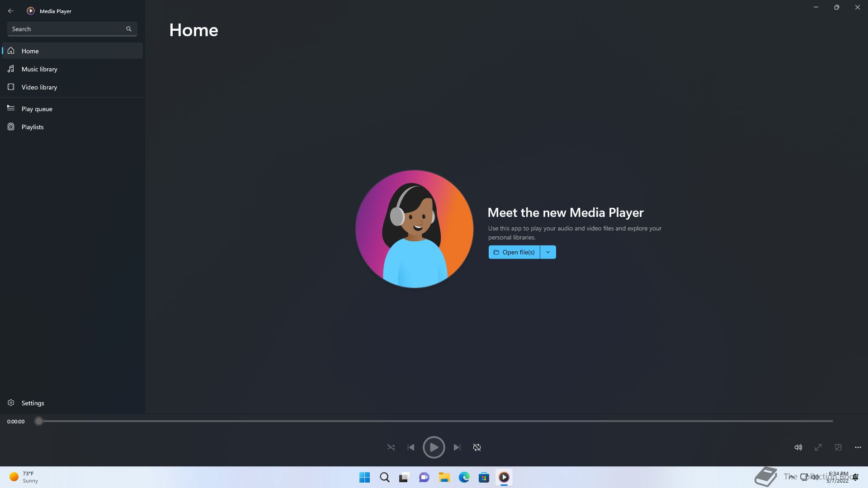Open File Explorer from taskbar
Screen dimensions: 868x488
(444, 477)
